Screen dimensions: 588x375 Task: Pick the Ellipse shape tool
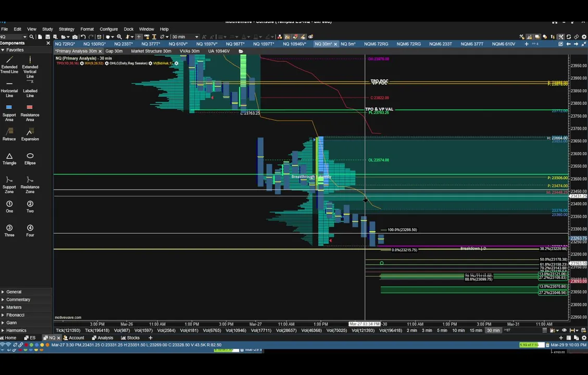[30, 159]
